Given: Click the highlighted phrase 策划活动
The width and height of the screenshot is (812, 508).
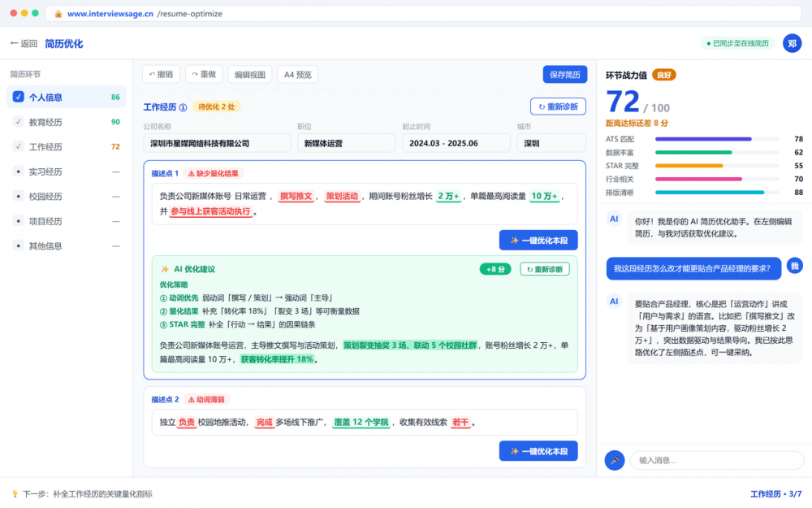Looking at the screenshot, I should pos(342,197).
